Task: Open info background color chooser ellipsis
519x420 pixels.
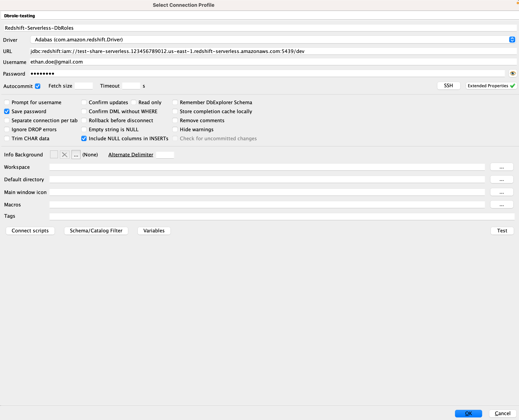Action: coord(76,155)
